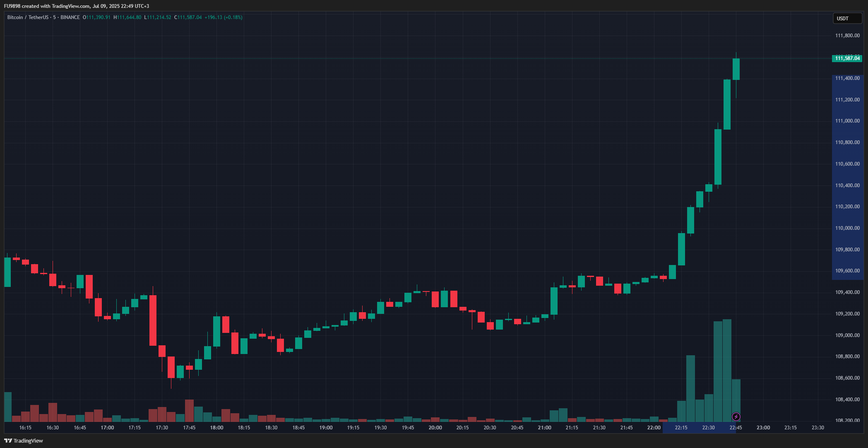
Task: Click the BINANCE exchange label in header
Action: click(70, 17)
